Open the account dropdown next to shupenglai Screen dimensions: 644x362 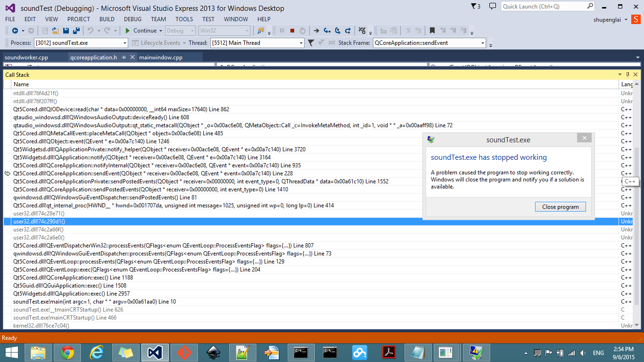click(x=626, y=20)
